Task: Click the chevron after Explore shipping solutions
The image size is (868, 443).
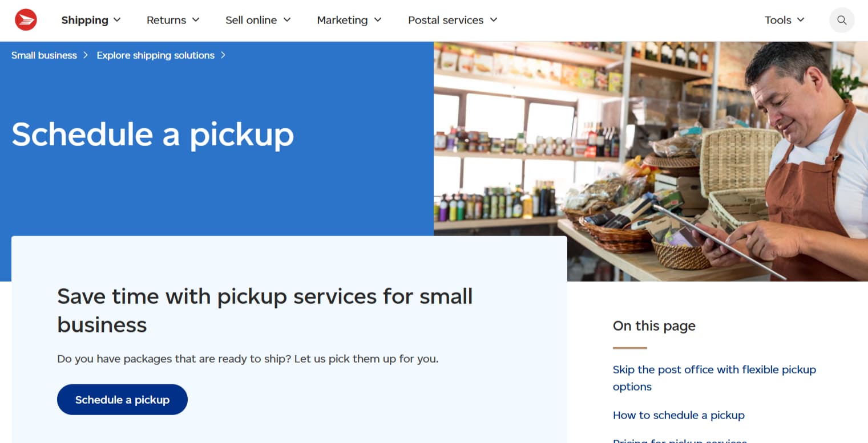Action: [x=223, y=55]
